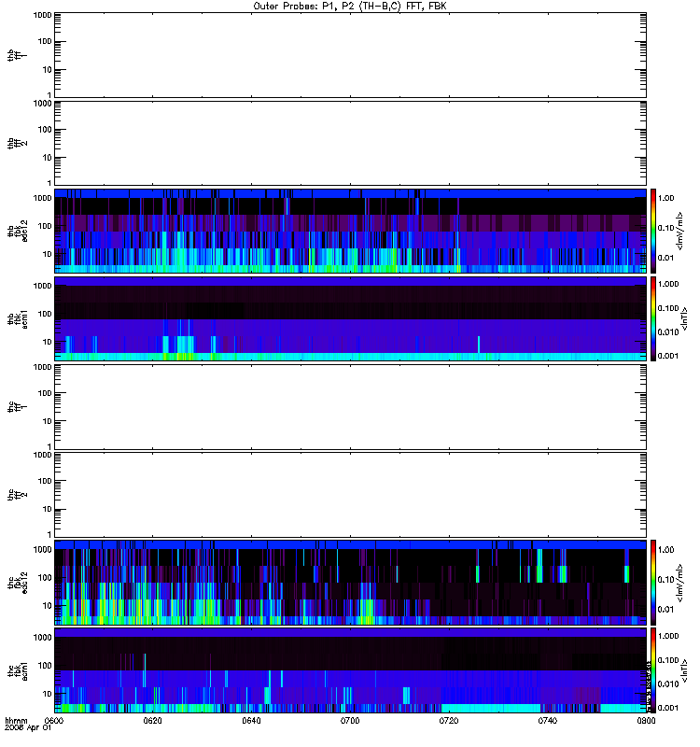700x747 pixels.
Task: Click the 0700 time axis label
Action: [x=350, y=721]
